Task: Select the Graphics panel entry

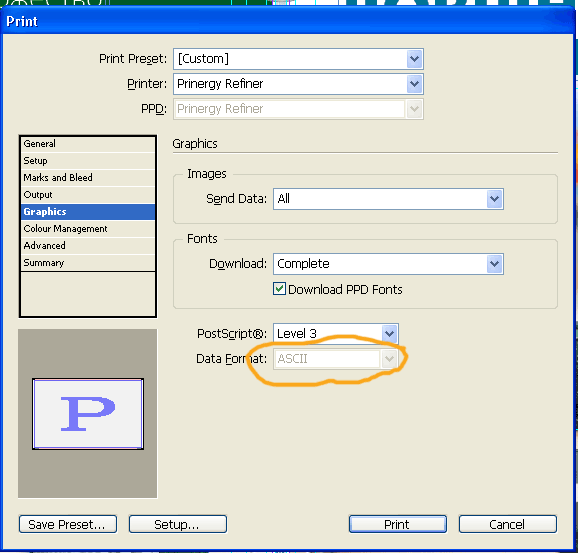Action: (88, 212)
